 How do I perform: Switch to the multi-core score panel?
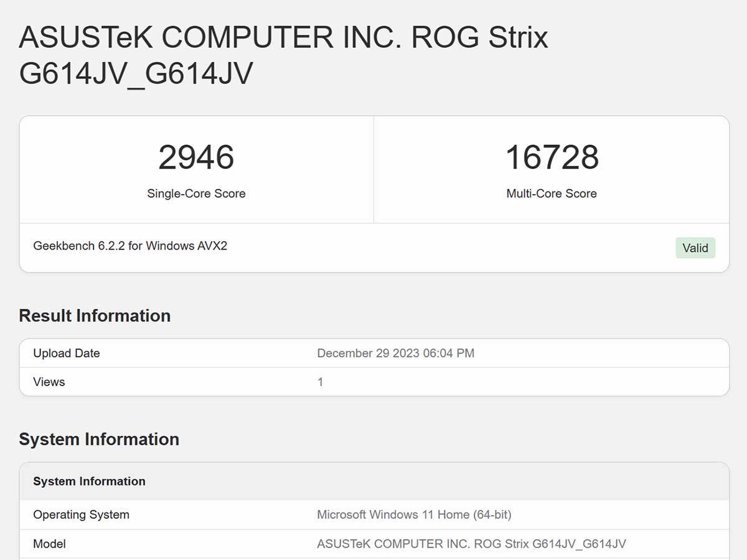tap(551, 168)
